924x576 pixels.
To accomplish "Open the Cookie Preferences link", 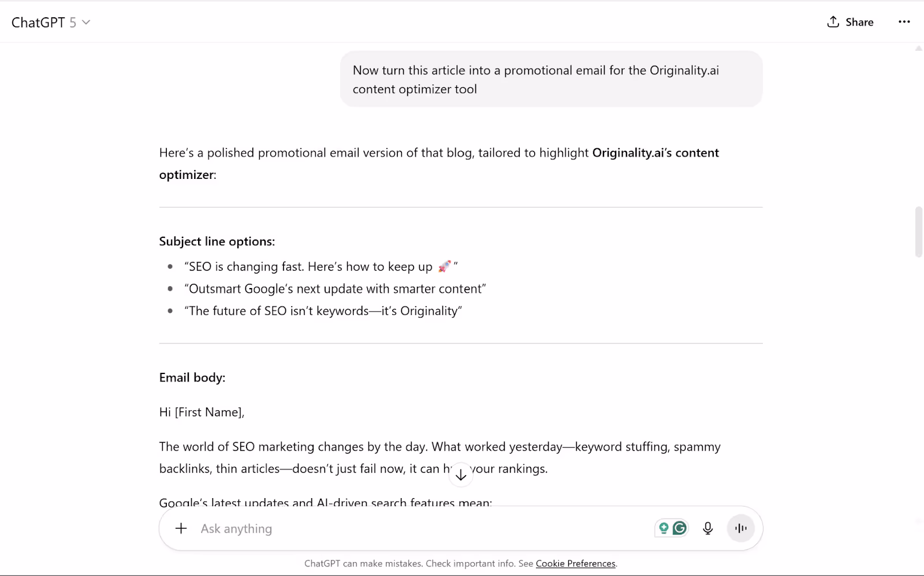I will click(x=575, y=563).
